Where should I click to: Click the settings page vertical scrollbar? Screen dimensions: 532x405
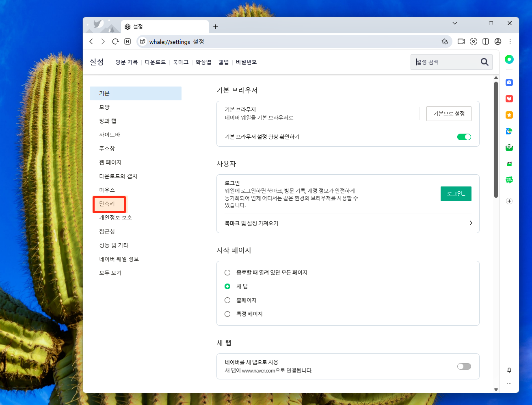pyautogui.click(x=496, y=139)
